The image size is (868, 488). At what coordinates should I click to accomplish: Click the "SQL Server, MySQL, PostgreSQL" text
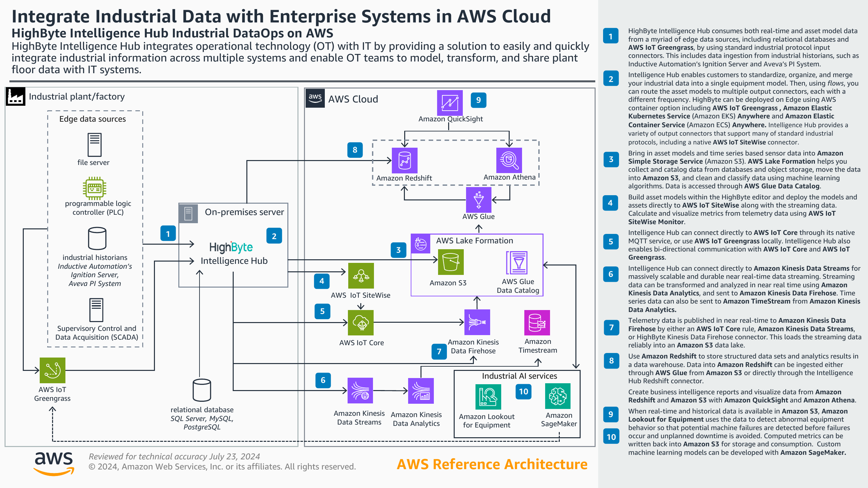click(x=202, y=423)
